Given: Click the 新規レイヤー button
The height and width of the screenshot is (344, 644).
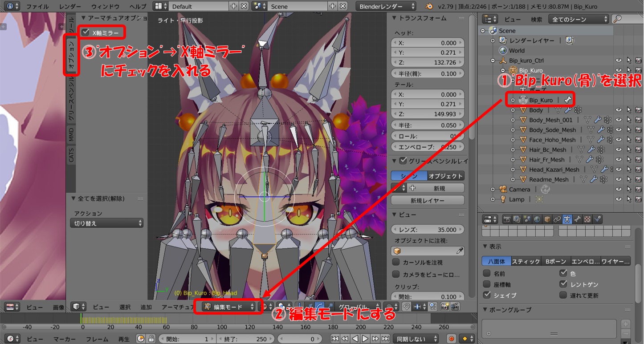Looking at the screenshot, I should (x=427, y=200).
